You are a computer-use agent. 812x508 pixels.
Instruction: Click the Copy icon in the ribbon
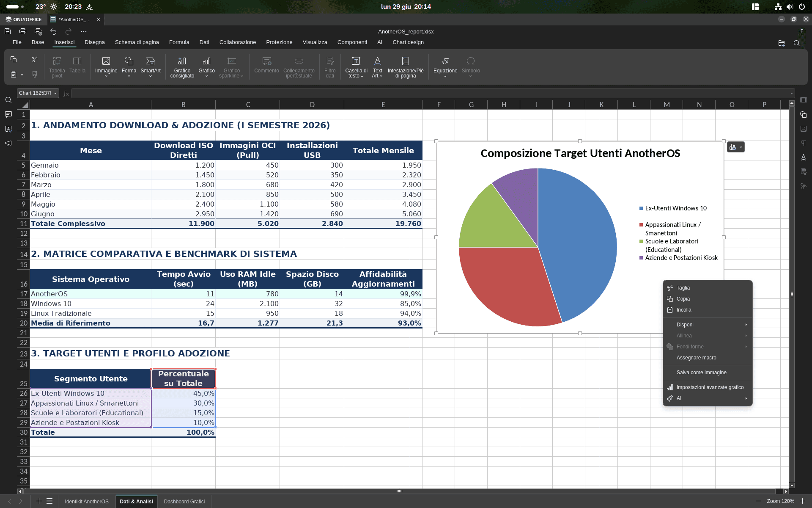click(x=14, y=59)
